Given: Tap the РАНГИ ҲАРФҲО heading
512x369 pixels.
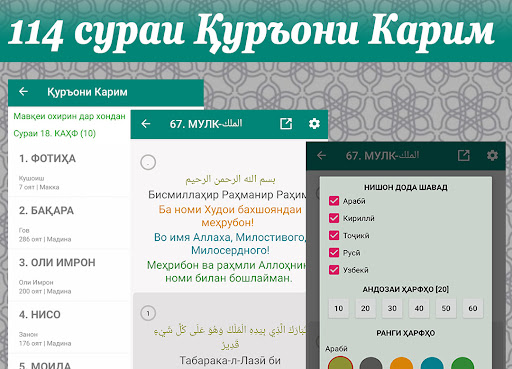Looking at the screenshot, I should pos(406,333).
